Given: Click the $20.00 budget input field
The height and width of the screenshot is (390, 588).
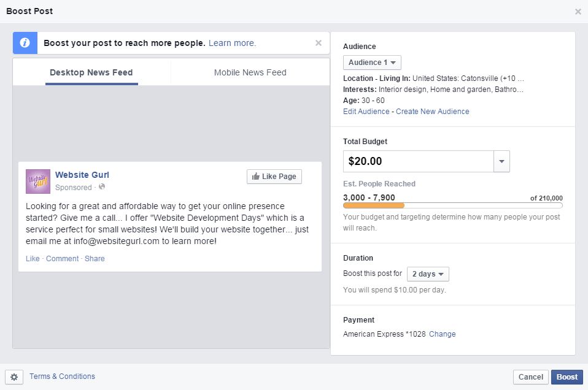Looking at the screenshot, I should [418, 161].
